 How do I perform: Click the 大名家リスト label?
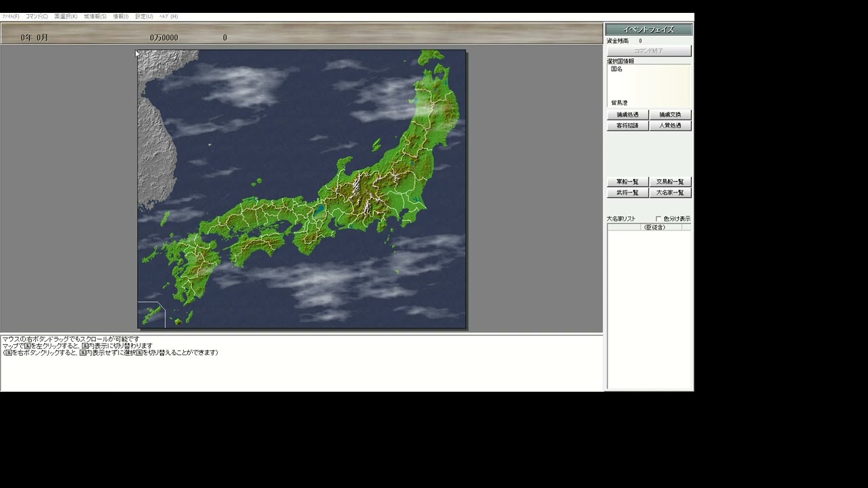pyautogui.click(x=621, y=219)
